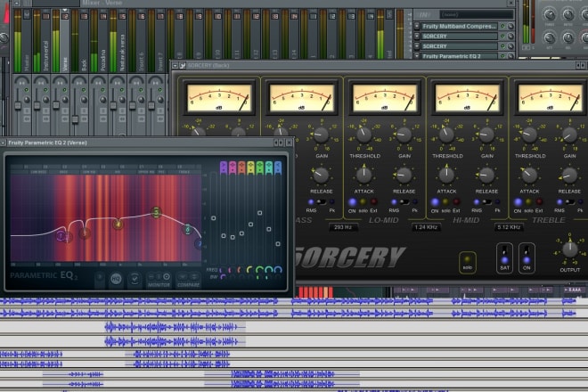
Task: Toggle the Lo-Mid band solo light
Action: tap(363, 202)
